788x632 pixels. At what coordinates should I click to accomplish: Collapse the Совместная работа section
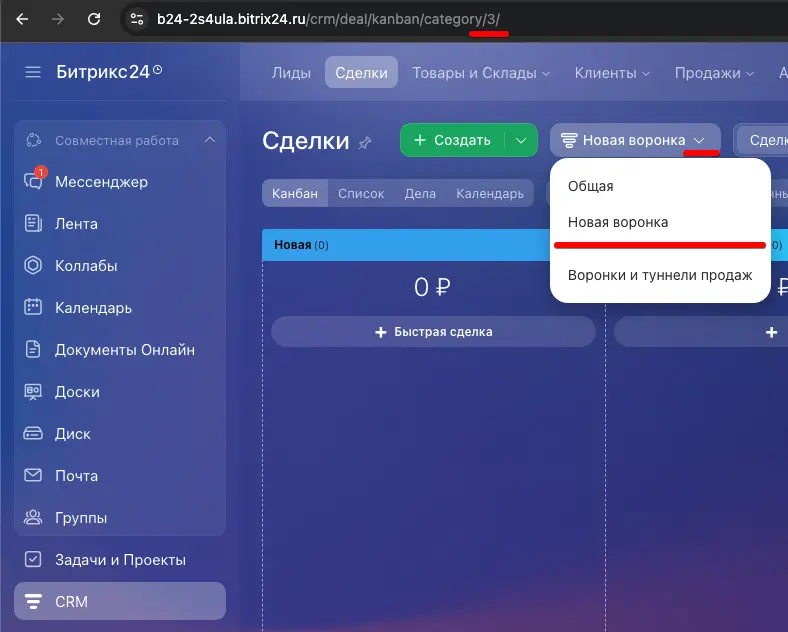[x=209, y=140]
